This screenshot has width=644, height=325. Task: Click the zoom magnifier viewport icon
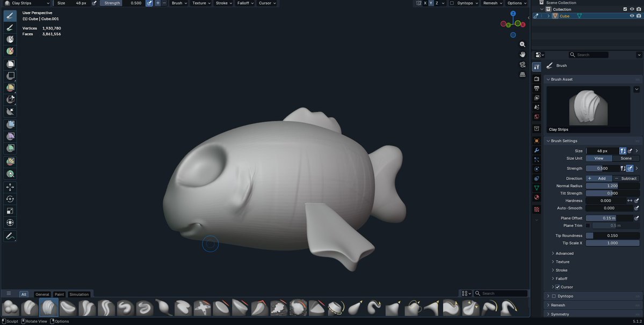click(x=523, y=45)
